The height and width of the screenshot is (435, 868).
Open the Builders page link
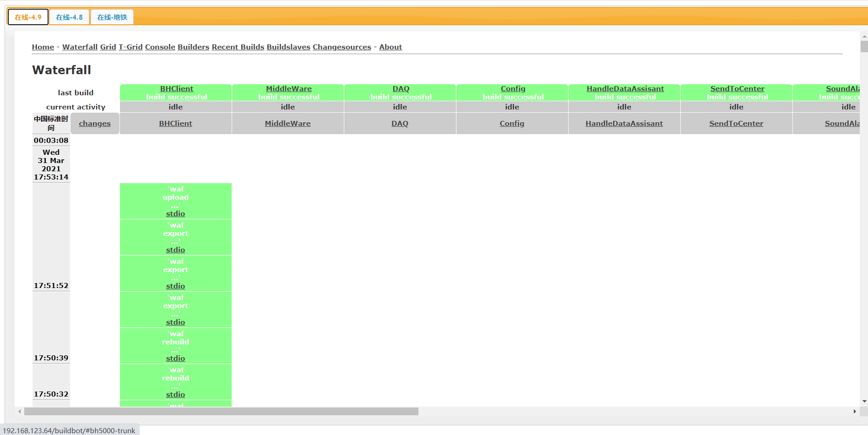tap(193, 47)
